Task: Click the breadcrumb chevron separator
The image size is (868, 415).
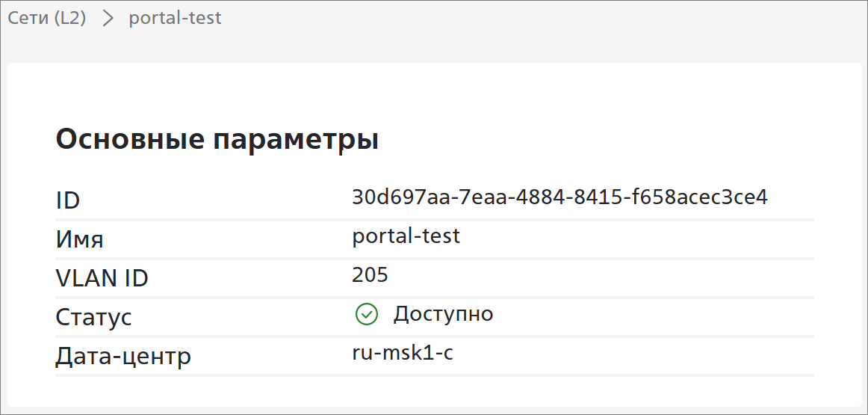Action: pos(108,19)
